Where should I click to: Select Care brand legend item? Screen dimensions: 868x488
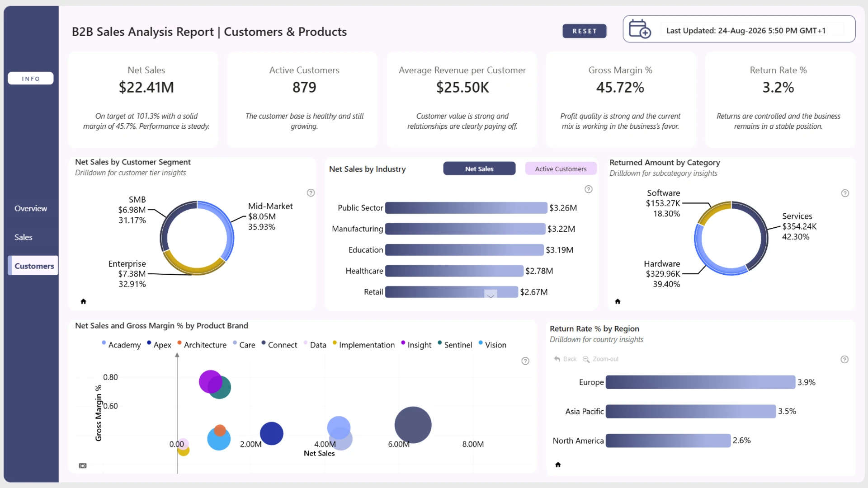pos(244,345)
